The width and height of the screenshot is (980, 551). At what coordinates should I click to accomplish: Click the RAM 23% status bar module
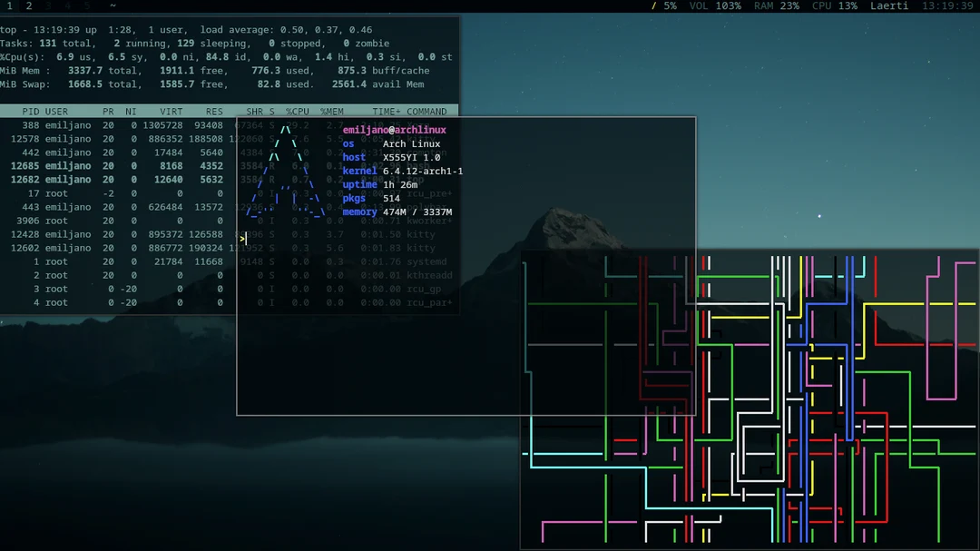775,5
